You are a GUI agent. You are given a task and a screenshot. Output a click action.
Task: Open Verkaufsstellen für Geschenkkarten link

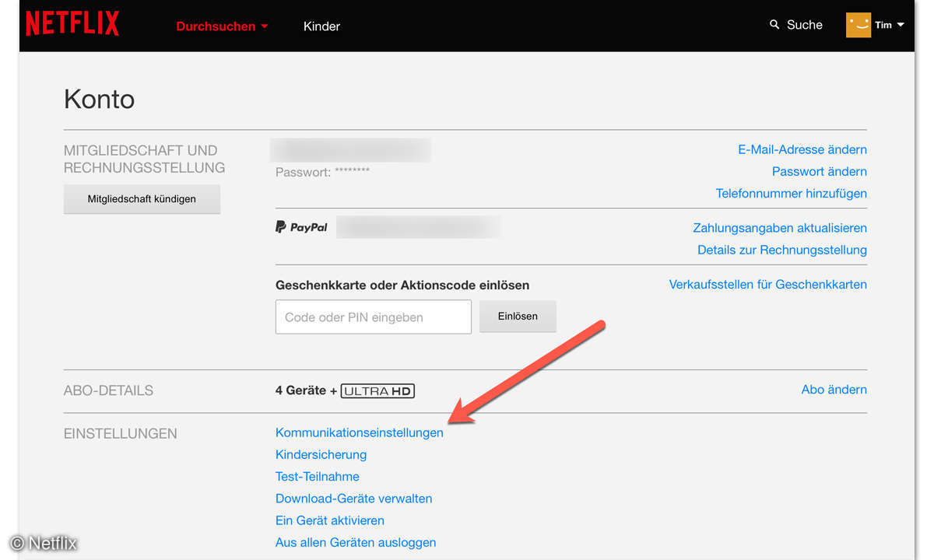pyautogui.click(x=768, y=285)
